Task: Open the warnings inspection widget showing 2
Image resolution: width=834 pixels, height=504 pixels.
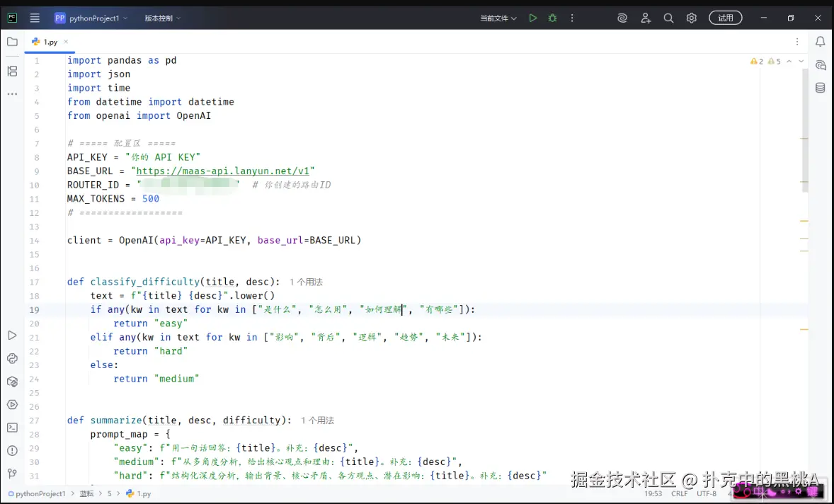Action: point(757,61)
